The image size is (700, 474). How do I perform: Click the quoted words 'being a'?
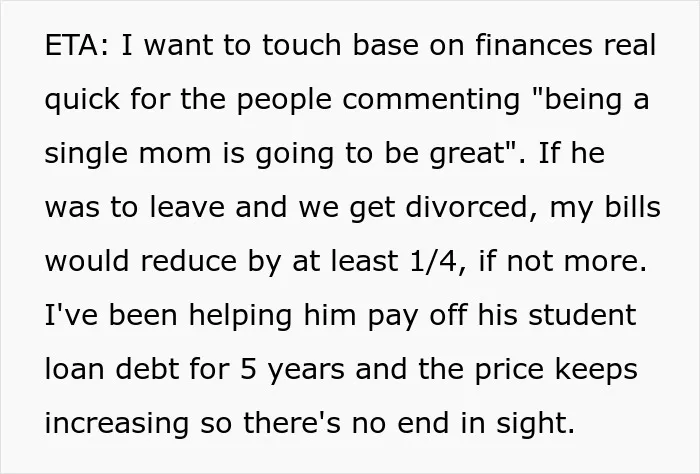[591, 101]
